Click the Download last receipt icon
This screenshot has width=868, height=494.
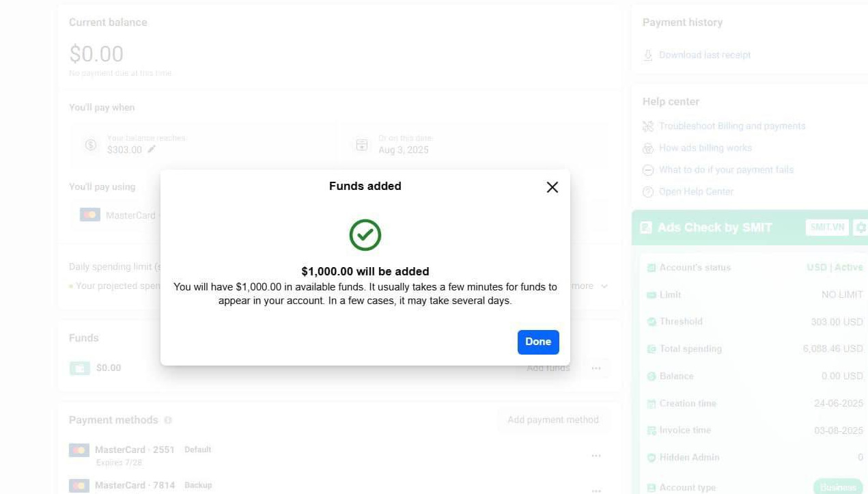pos(648,55)
